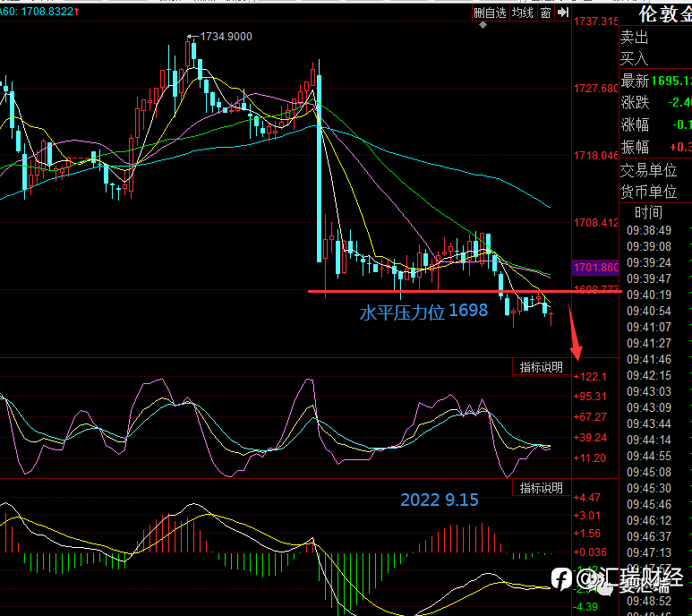This screenshot has height=616, width=692.
Task: Open 指标说明 for the KDJ panel
Action: coord(541,367)
